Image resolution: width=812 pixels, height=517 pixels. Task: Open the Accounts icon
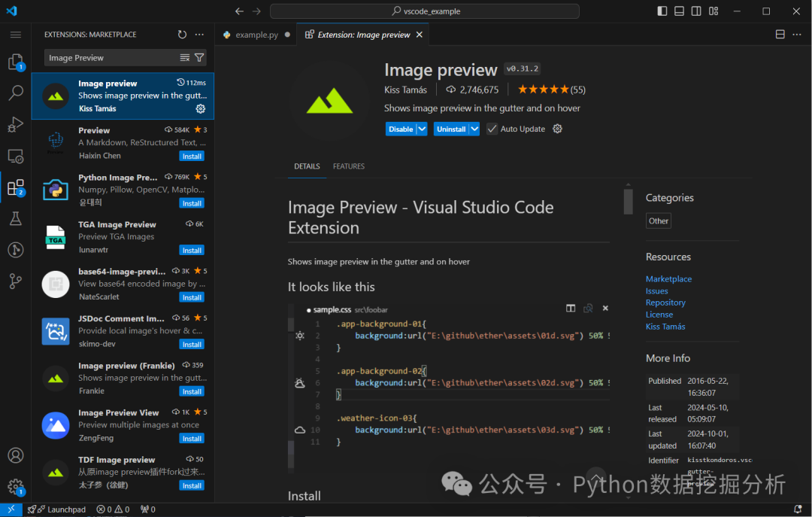pyautogui.click(x=16, y=455)
